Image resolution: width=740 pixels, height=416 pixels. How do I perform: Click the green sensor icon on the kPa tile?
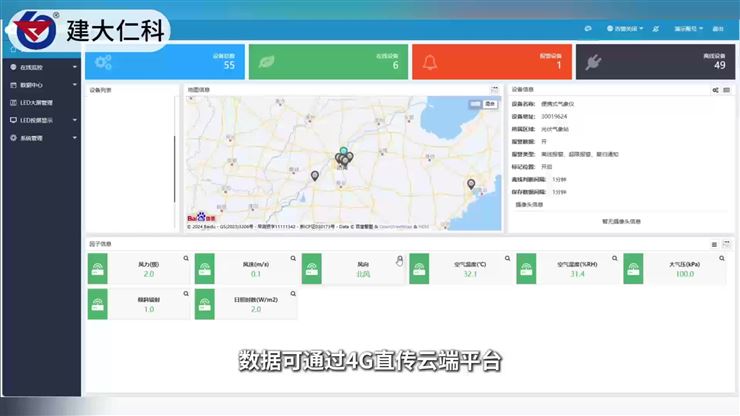pyautogui.click(x=633, y=269)
